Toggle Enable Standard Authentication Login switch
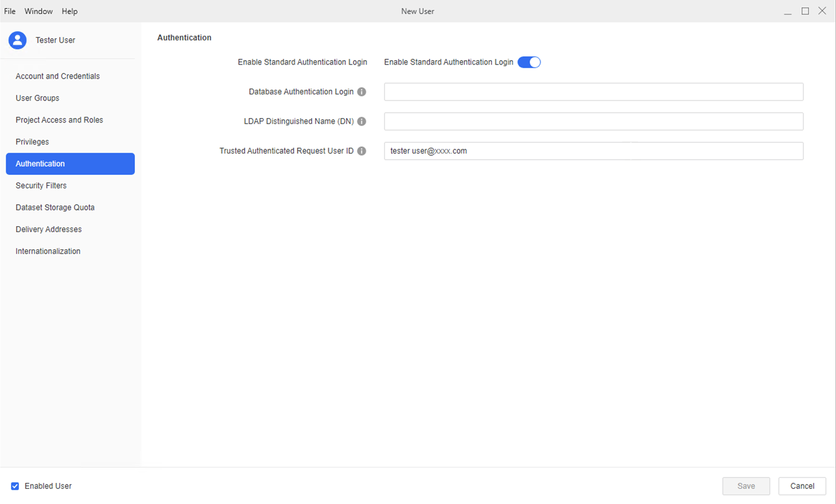 pyautogui.click(x=529, y=62)
